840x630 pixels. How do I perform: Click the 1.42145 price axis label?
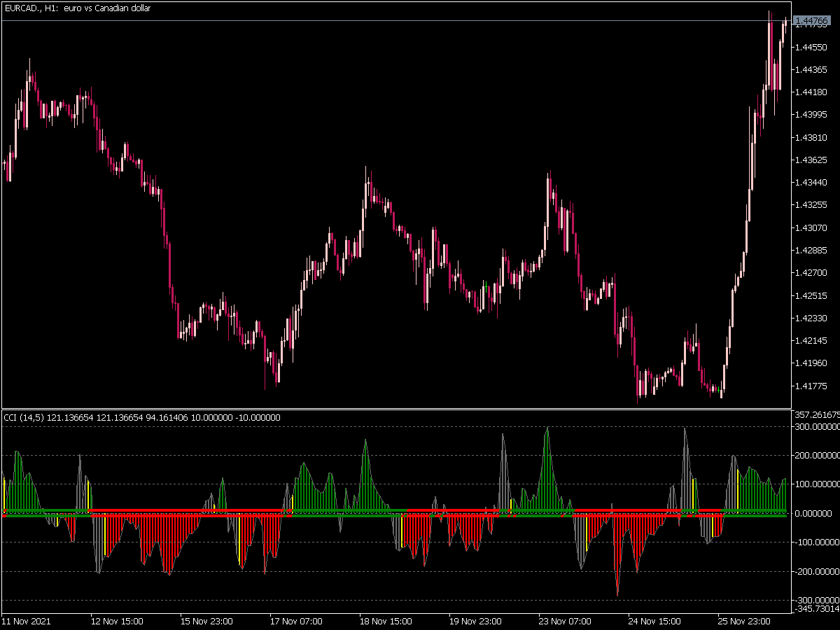812,340
